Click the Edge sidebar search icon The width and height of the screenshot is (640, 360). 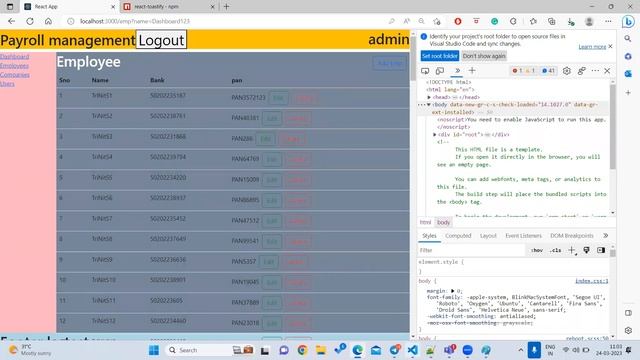[628, 38]
